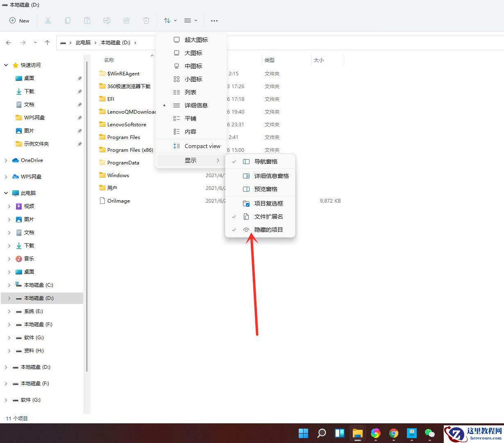The image size is (504, 443).
Task: Switch to 列表 view in the menu
Action: [190, 92]
